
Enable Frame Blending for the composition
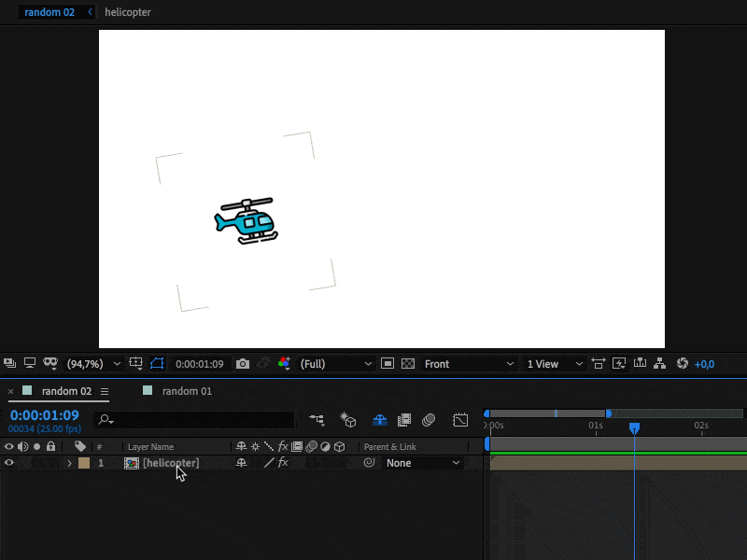click(404, 420)
